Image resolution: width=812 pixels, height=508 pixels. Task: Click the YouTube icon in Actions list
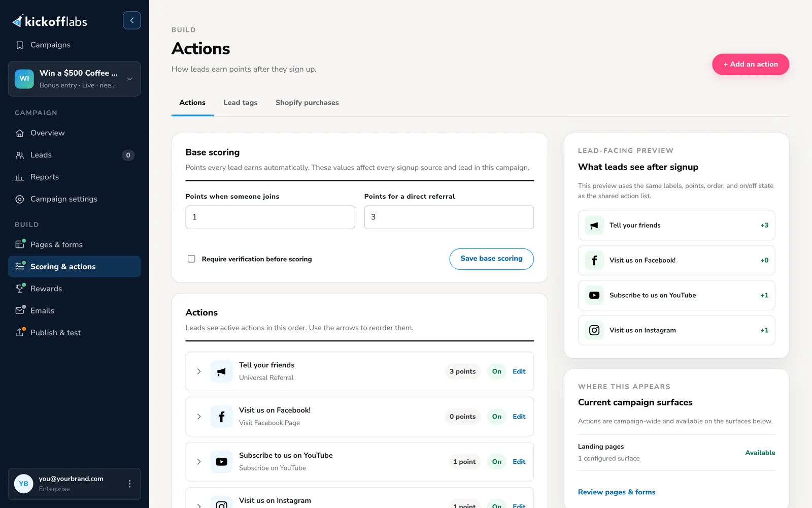[x=221, y=462]
